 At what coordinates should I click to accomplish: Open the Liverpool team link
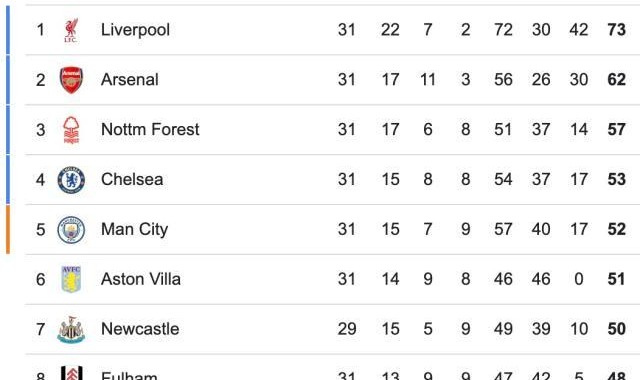pyautogui.click(x=135, y=30)
